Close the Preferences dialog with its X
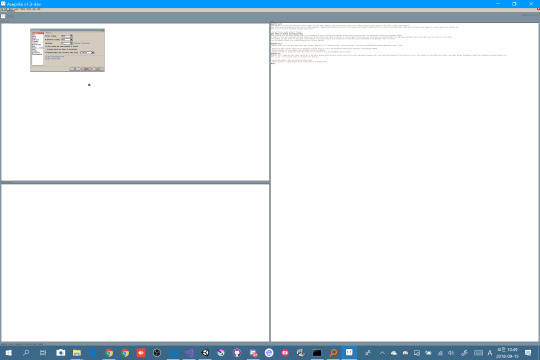 pos(103,30)
